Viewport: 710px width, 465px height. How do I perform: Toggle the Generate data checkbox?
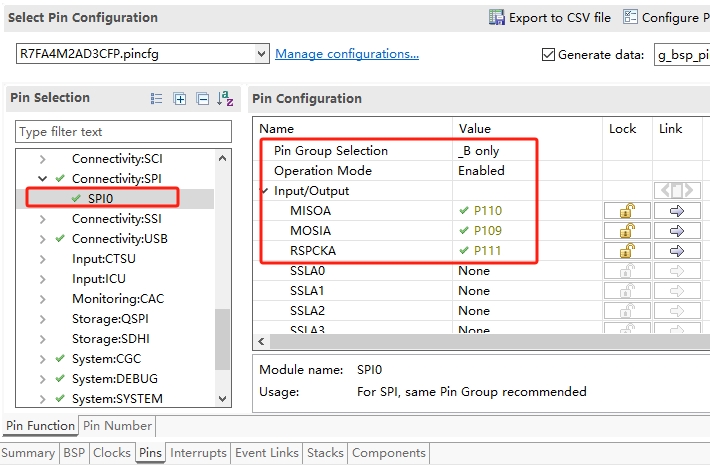point(548,55)
